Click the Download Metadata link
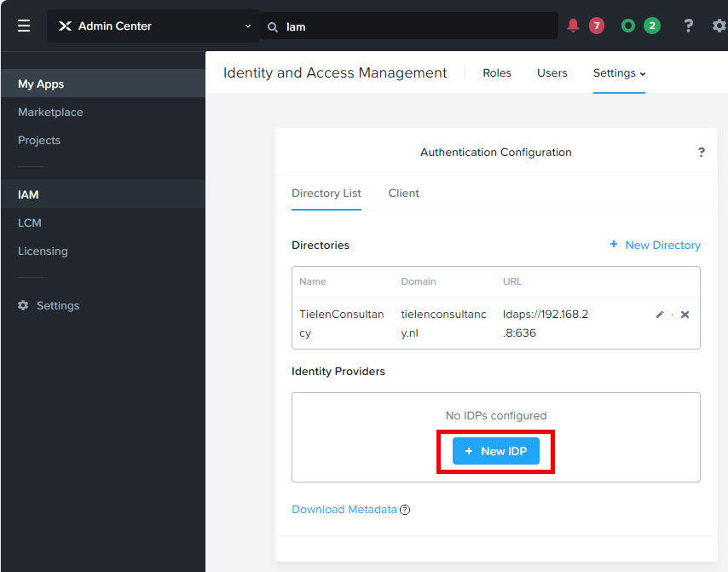The height and width of the screenshot is (572, 728). point(344,509)
